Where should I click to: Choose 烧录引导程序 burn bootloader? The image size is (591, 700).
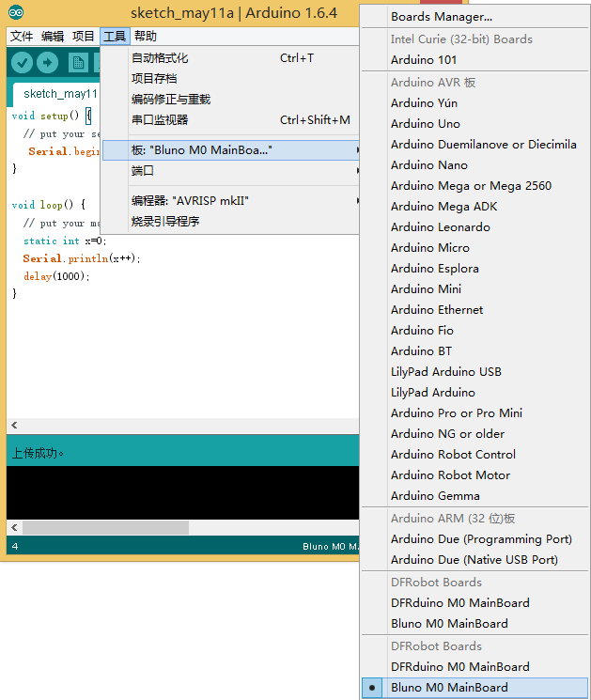(x=231, y=222)
